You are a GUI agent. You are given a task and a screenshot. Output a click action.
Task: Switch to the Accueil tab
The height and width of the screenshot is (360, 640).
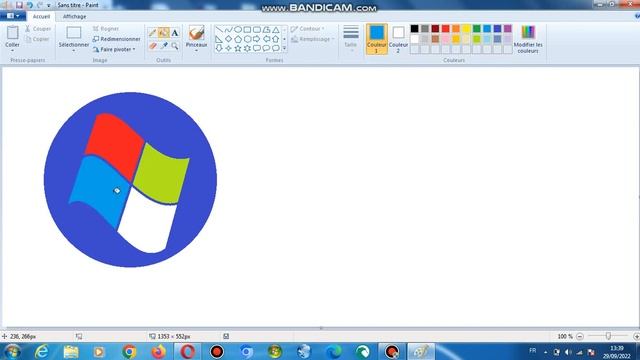click(x=41, y=17)
